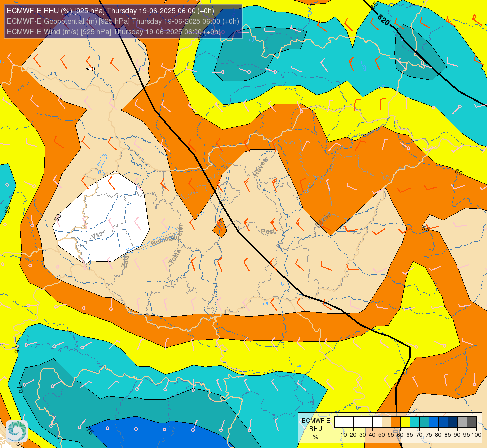Screen dimensions: 487x448
Task: Click the 'Somogy' county label on map
Action: tap(163, 240)
